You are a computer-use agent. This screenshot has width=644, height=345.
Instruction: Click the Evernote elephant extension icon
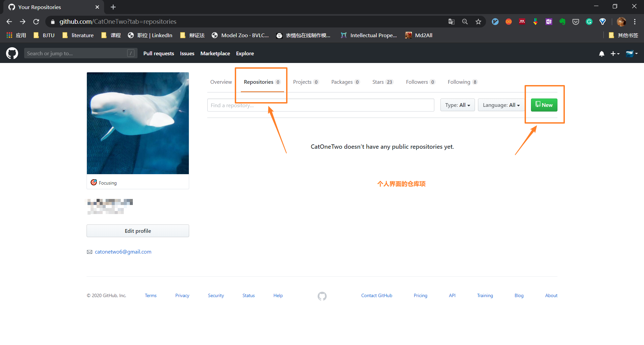pyautogui.click(x=562, y=21)
